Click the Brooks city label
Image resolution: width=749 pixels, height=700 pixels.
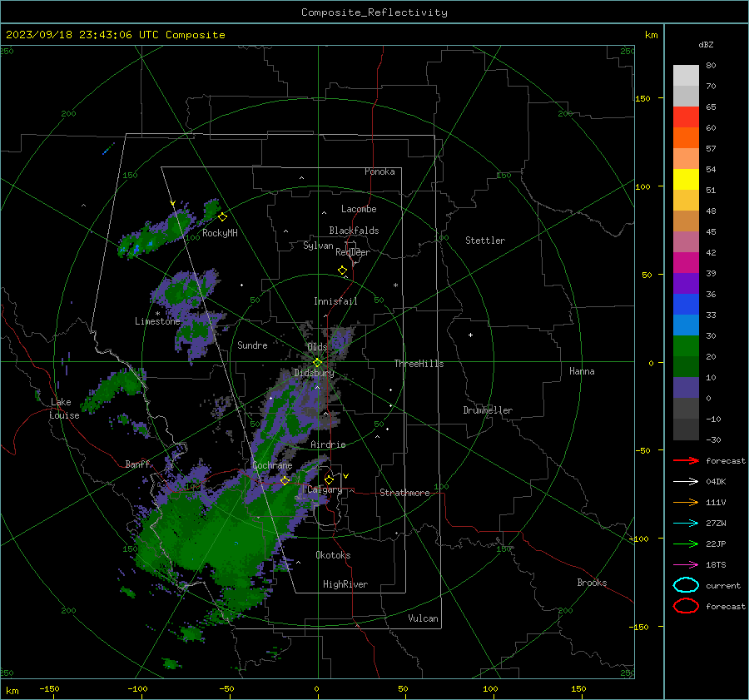pyautogui.click(x=592, y=583)
